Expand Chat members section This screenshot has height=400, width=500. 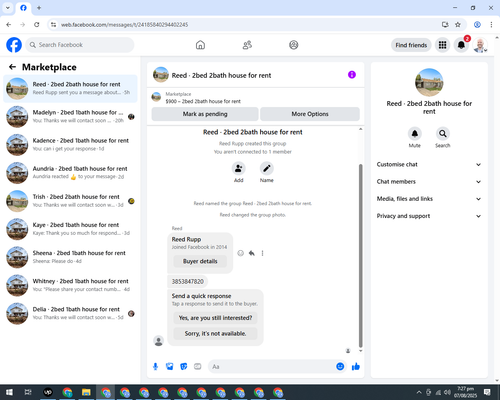(429, 182)
